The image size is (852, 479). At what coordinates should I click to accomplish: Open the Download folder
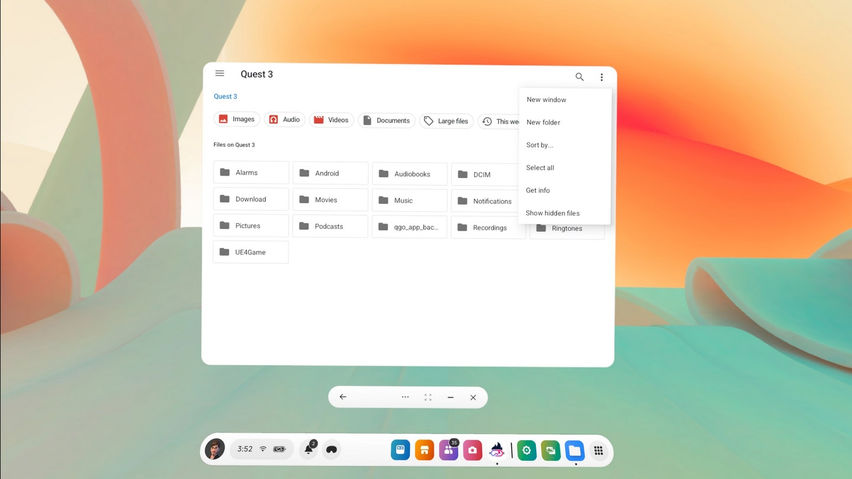click(x=251, y=199)
